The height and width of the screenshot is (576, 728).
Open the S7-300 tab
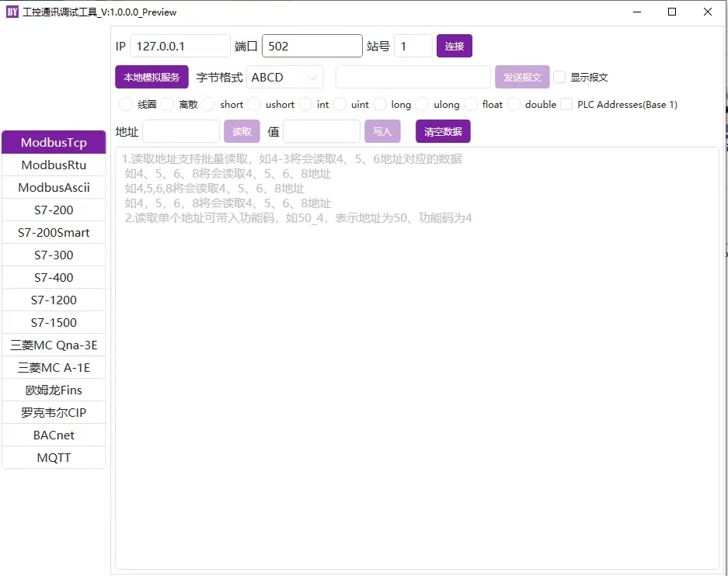[54, 255]
